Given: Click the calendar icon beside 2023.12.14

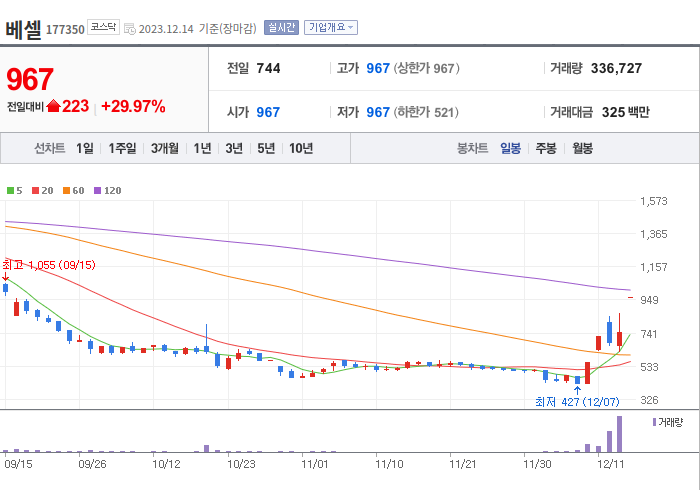Looking at the screenshot, I should (x=129, y=29).
